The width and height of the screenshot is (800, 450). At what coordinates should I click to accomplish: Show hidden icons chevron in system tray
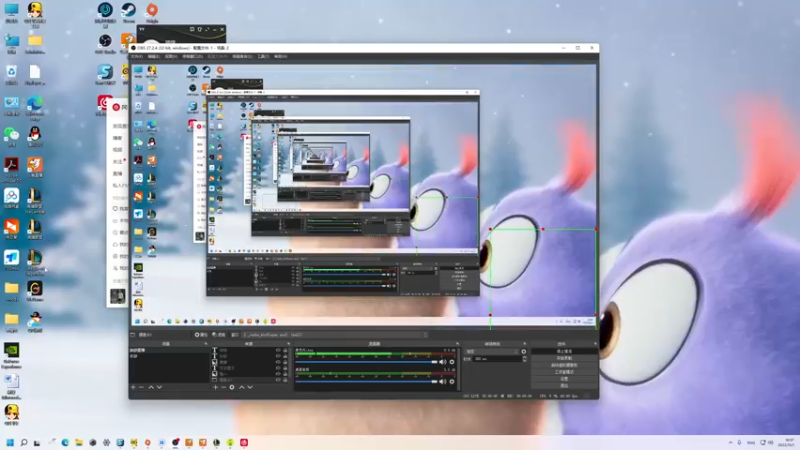[x=731, y=442]
